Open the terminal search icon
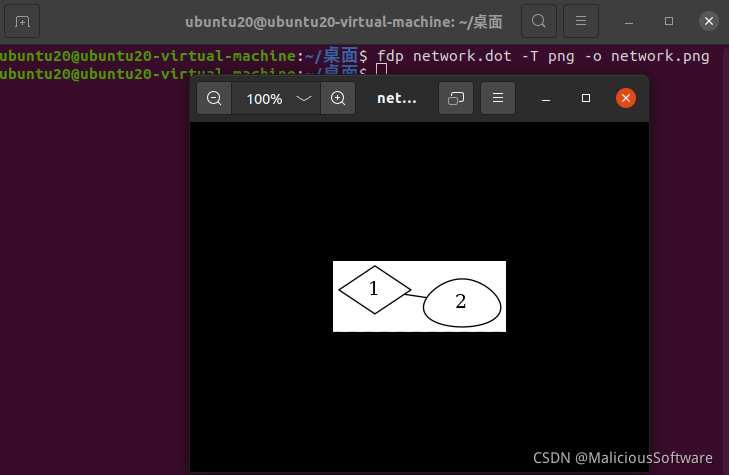729x475 pixels. (x=539, y=21)
